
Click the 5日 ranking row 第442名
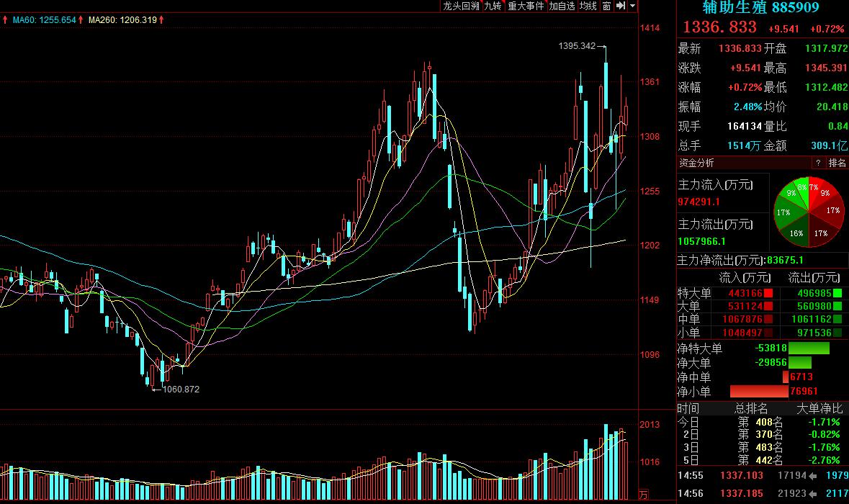760,460
